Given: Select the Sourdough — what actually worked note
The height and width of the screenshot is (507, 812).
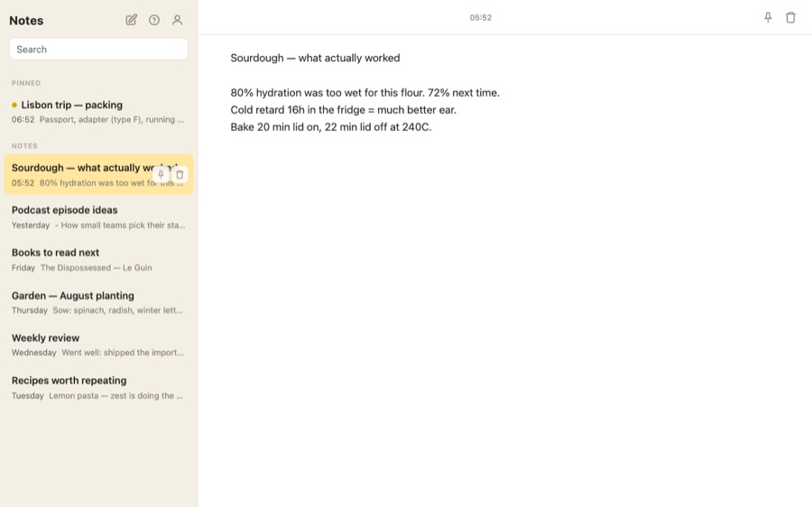Looking at the screenshot, I should point(98,174).
